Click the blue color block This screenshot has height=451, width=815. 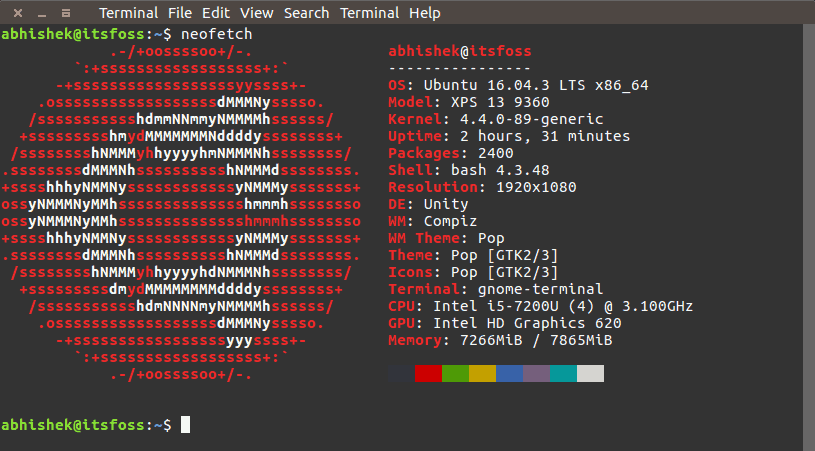(x=509, y=373)
